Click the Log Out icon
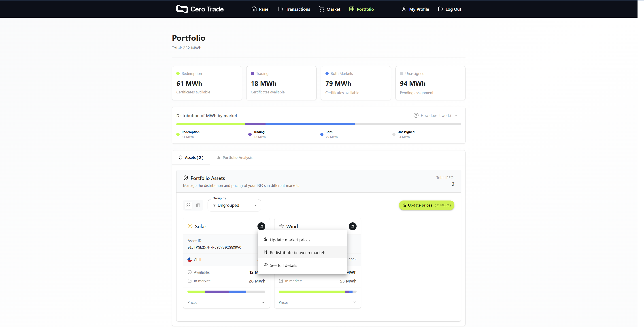The height and width of the screenshot is (327, 644). click(x=440, y=9)
